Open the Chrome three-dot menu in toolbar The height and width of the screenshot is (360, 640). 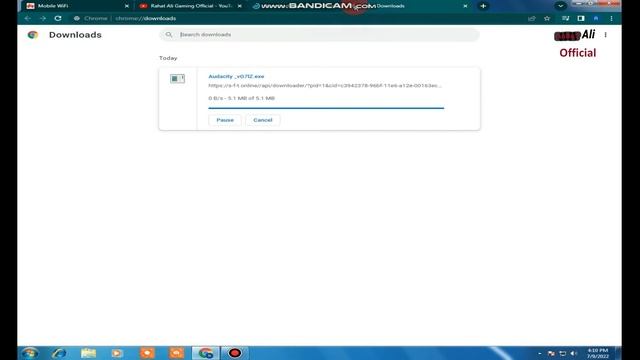611,18
